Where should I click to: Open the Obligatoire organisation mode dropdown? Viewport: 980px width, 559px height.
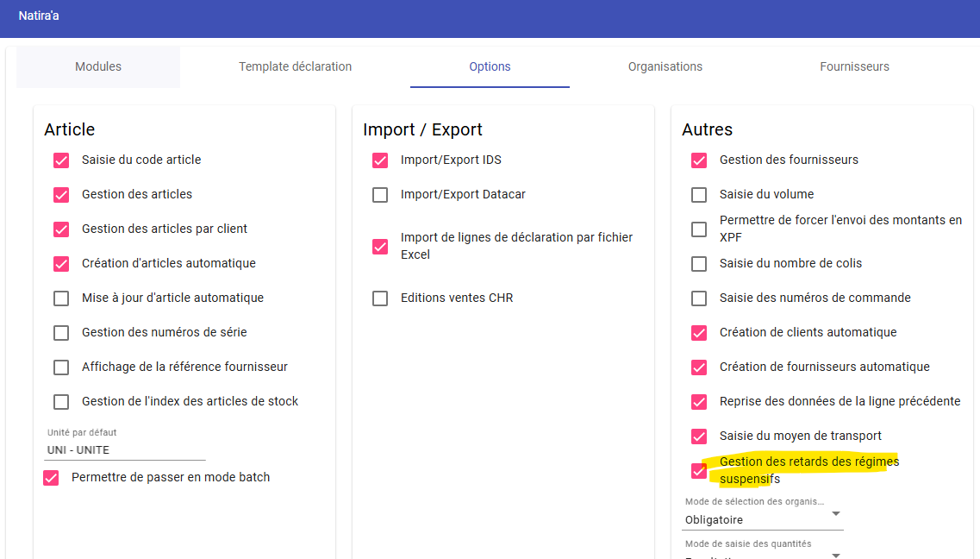click(x=763, y=519)
